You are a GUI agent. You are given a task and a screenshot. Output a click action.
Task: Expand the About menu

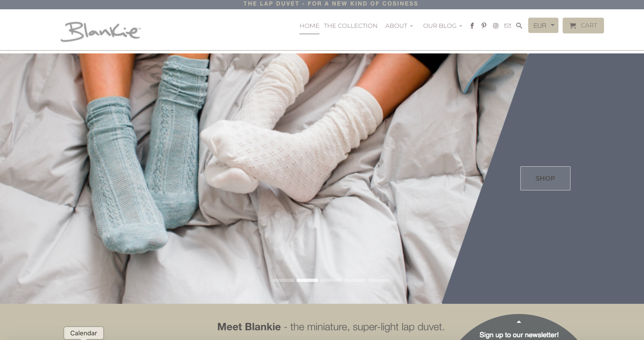[399, 26]
